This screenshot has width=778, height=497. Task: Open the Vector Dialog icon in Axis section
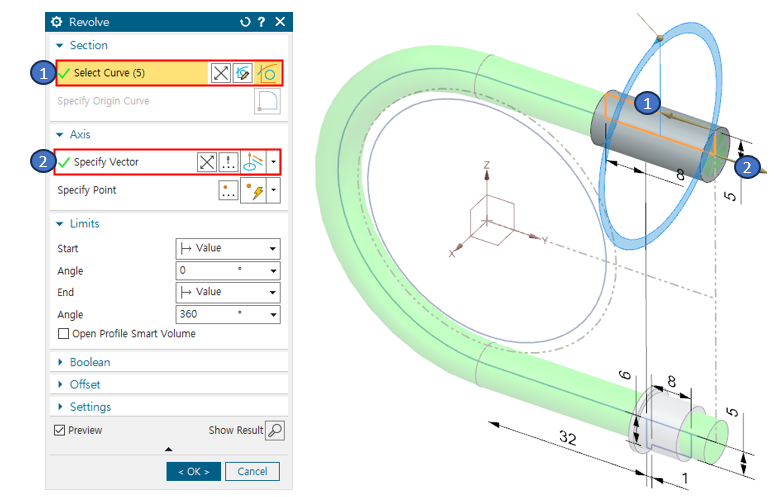pos(229,162)
